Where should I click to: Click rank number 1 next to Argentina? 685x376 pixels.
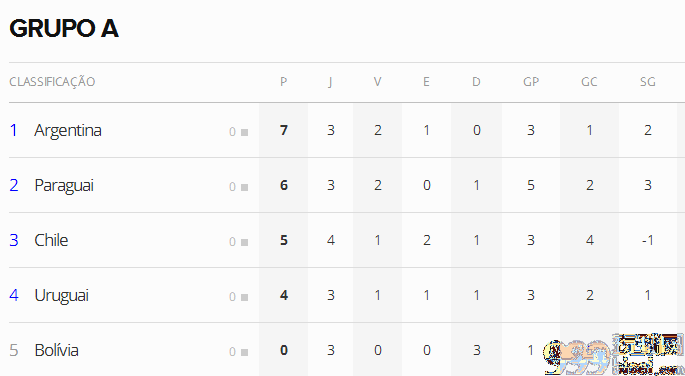point(14,130)
